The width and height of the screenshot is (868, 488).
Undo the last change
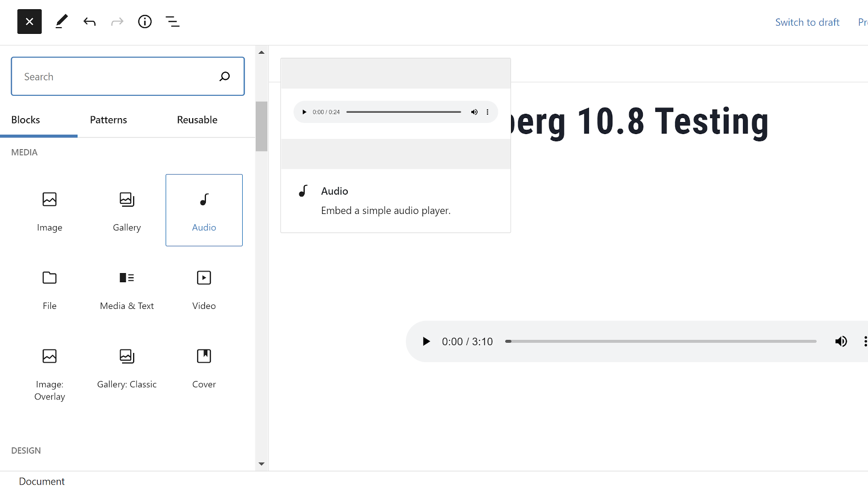[90, 21]
